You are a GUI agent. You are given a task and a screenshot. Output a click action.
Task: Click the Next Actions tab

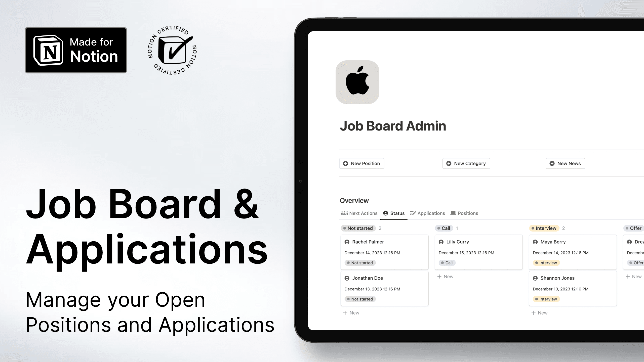(359, 213)
